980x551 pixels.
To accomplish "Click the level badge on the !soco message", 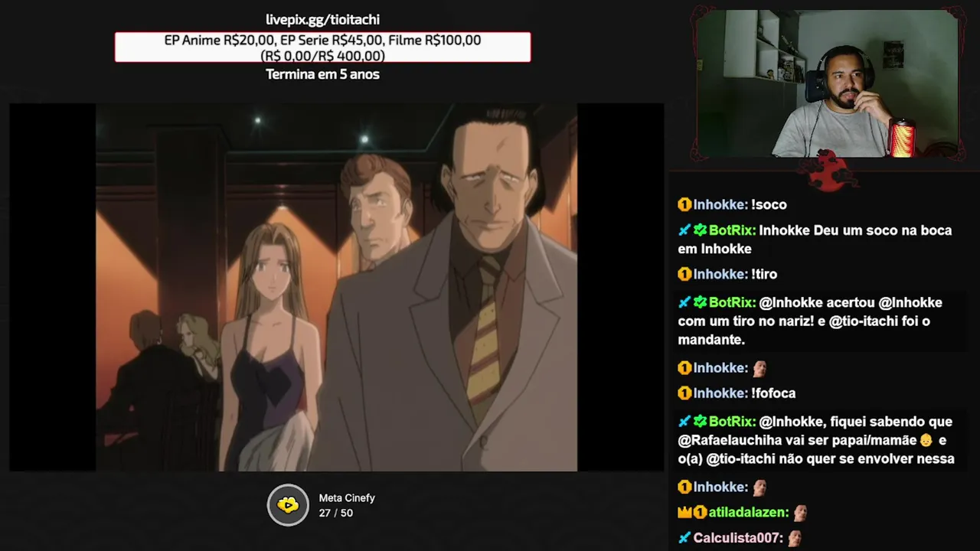I will 684,204.
